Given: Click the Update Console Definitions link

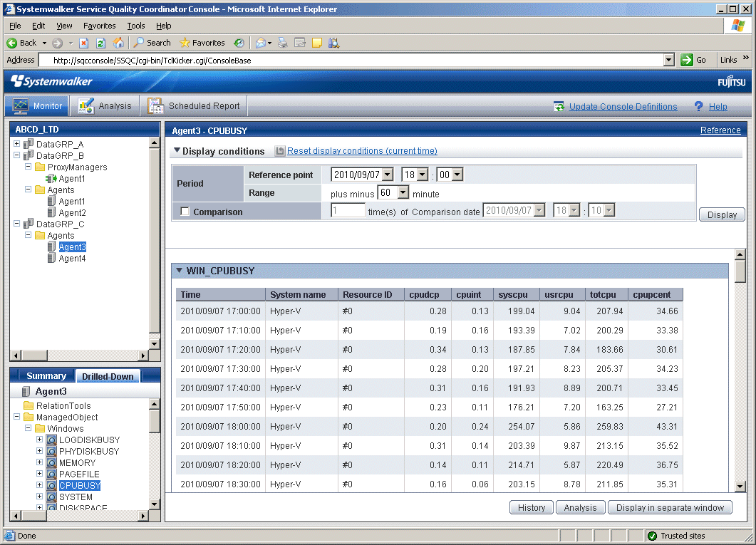Looking at the screenshot, I should coord(623,107).
